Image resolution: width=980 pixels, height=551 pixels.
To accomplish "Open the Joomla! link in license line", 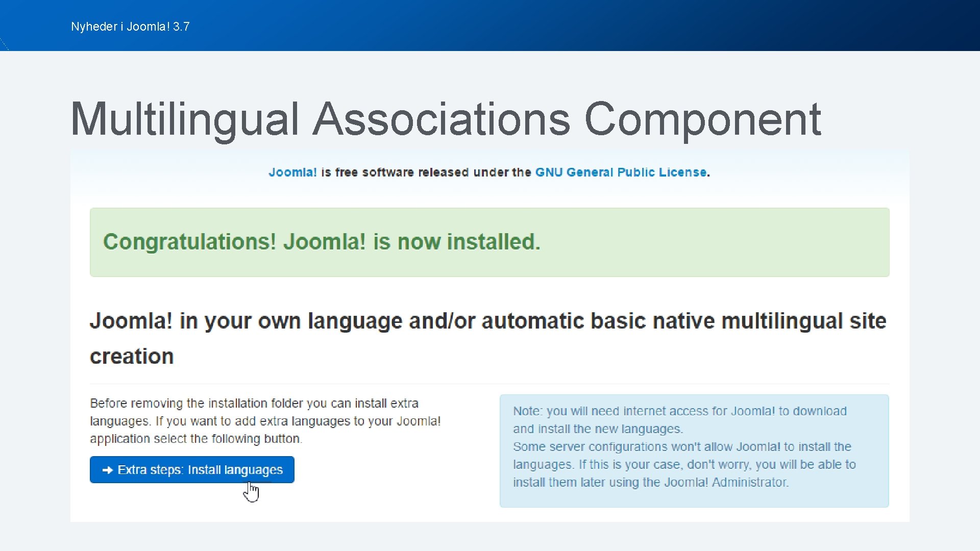I will [292, 172].
